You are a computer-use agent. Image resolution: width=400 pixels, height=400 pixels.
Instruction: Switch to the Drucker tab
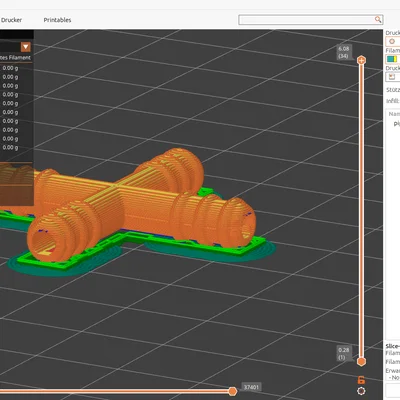pos(11,20)
